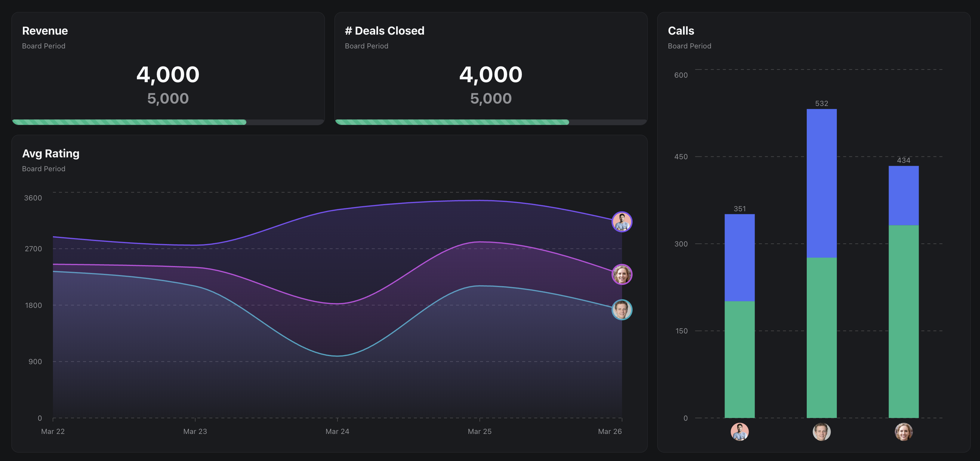Click the Calls card title
This screenshot has height=461, width=980.
coord(681,31)
